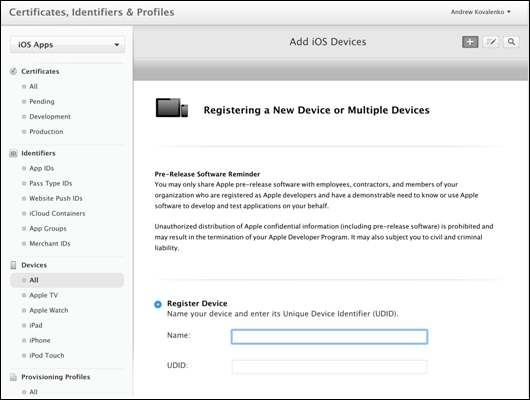Show iPad devices
Image resolution: width=530 pixels, height=400 pixels.
(x=35, y=325)
